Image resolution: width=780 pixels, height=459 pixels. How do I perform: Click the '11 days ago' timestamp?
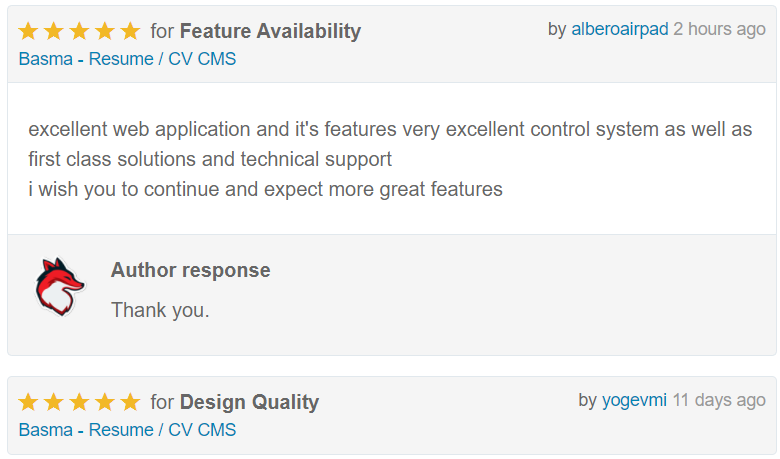click(x=719, y=400)
